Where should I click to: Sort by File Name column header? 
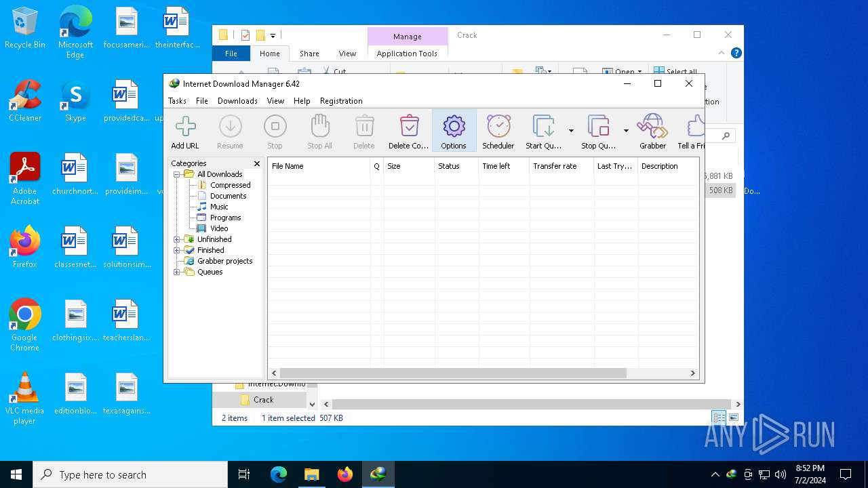coord(319,166)
